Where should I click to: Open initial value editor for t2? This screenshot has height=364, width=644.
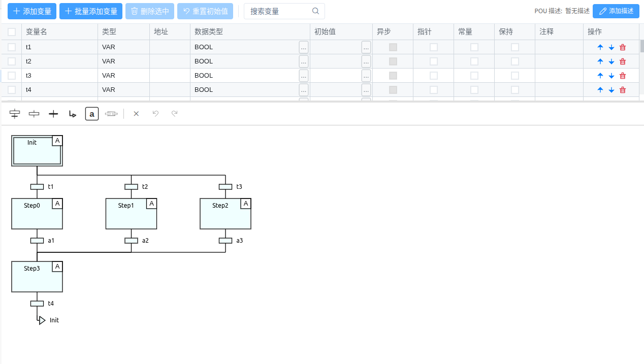(366, 61)
